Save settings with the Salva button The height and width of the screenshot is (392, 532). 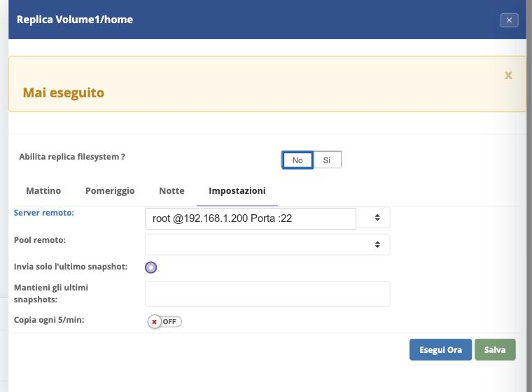495,349
